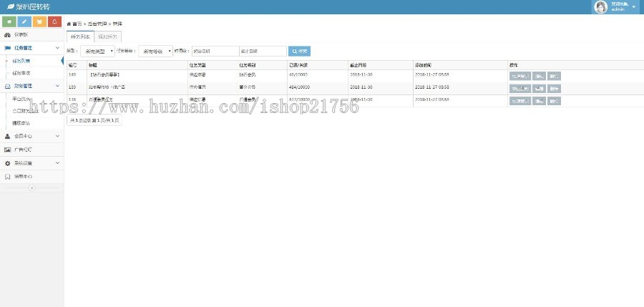Viewport: 644px width, 307px height.
Task: Click the admin username text
Action: [618, 9]
